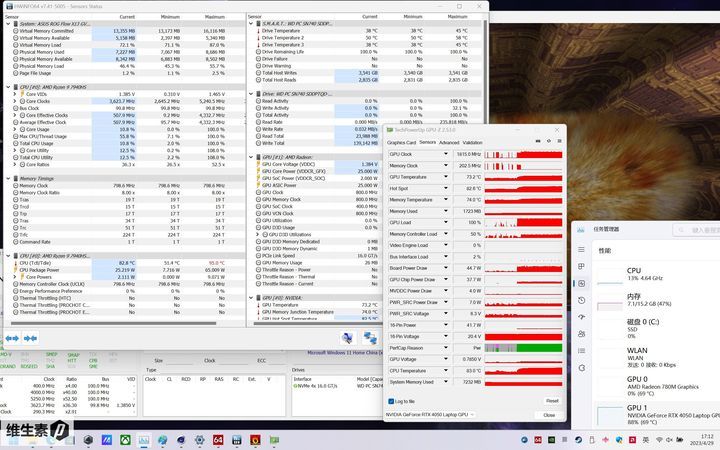Select GPU 0 AMD Radeon 780M item
720x450 pixels.
(x=658, y=386)
